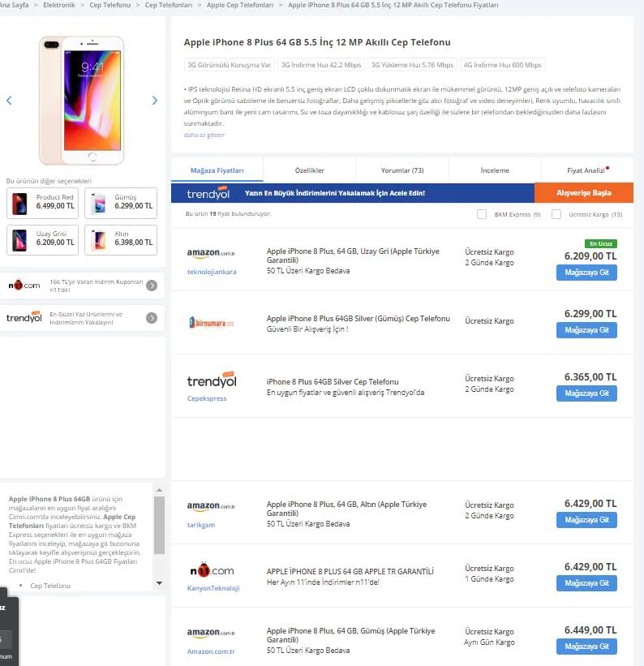Click the Amazon logo in teknolojiankara row
Screen dimensions: 644x666
[x=211, y=253]
